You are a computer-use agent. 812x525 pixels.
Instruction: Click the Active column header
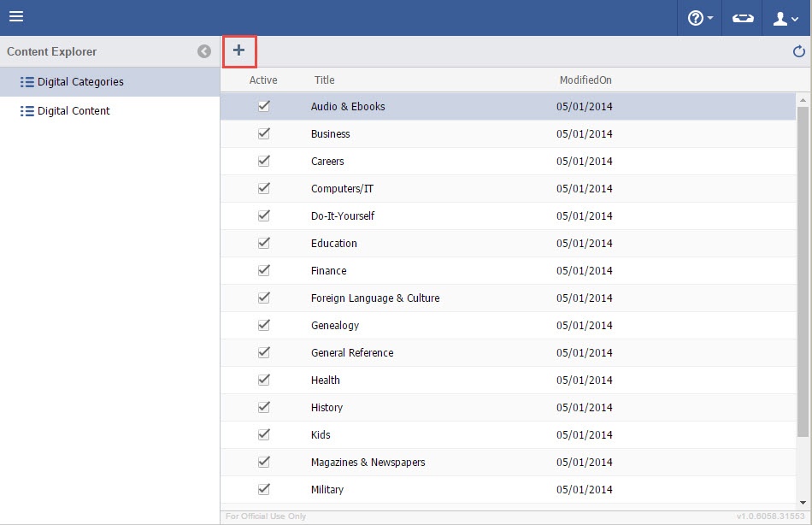263,80
